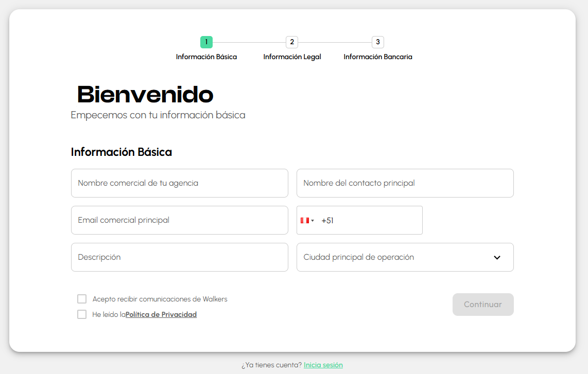Focus Nombre del contacto principal field
This screenshot has height=374, width=588.
(x=405, y=183)
